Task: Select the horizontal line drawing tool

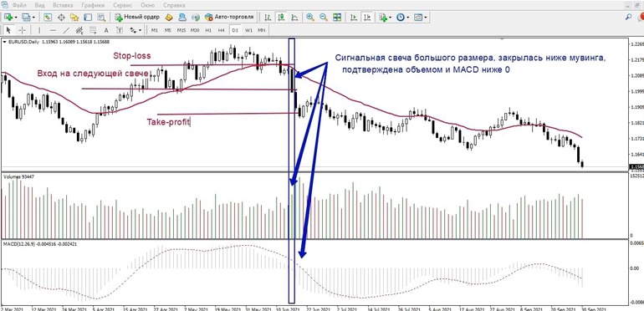Action: (53, 30)
